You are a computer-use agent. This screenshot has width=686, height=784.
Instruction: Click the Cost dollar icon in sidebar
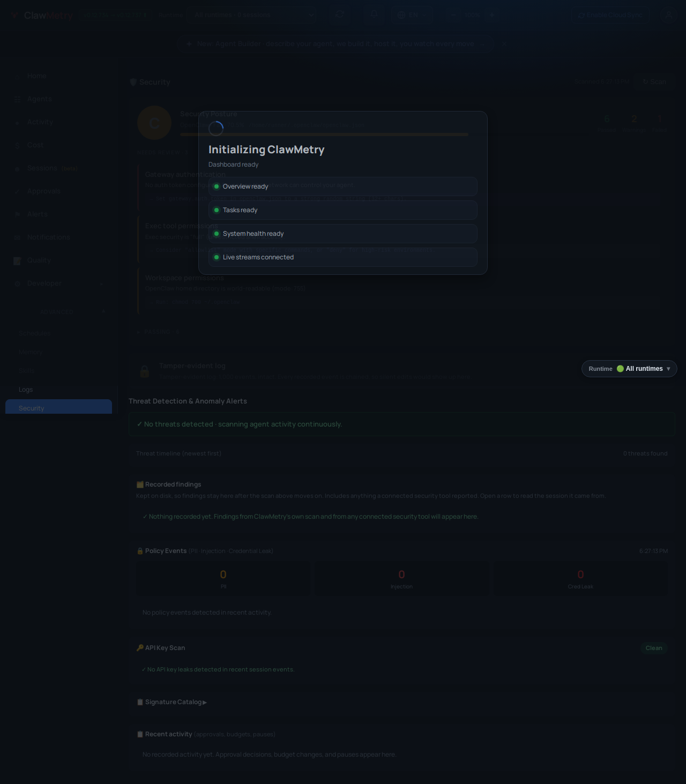coord(17,145)
